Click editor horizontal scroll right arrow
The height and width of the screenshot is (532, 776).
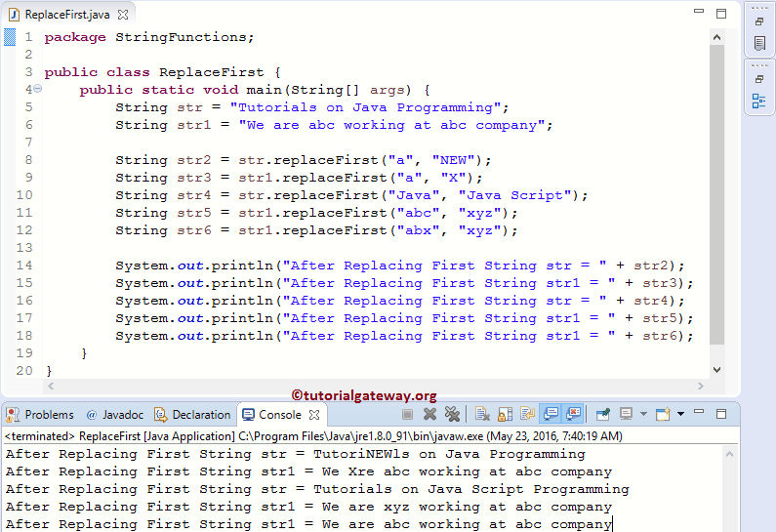click(x=700, y=386)
